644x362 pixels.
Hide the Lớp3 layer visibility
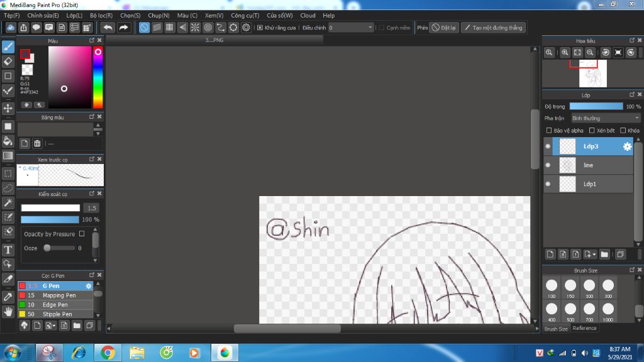pyautogui.click(x=548, y=146)
